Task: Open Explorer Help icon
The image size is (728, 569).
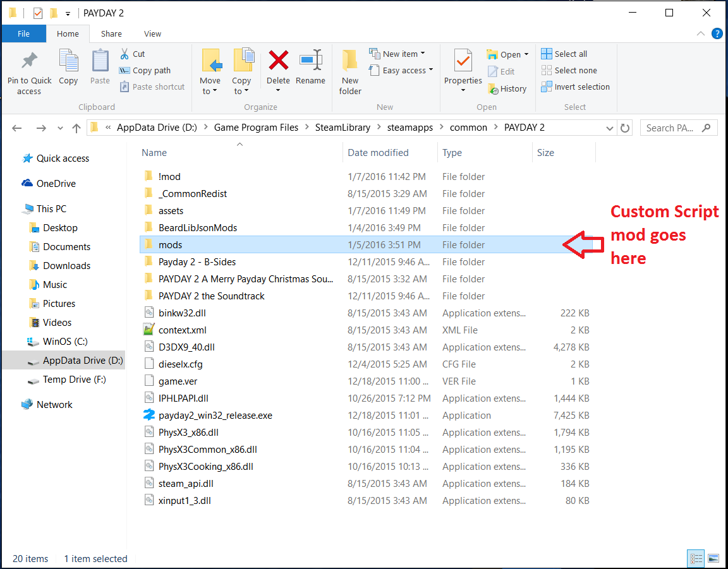Action: [x=717, y=33]
